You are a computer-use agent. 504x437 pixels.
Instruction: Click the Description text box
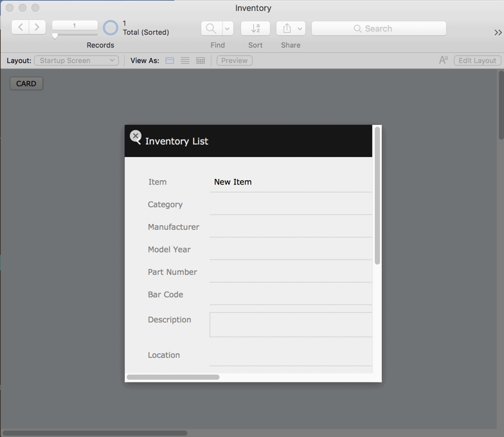pos(291,324)
